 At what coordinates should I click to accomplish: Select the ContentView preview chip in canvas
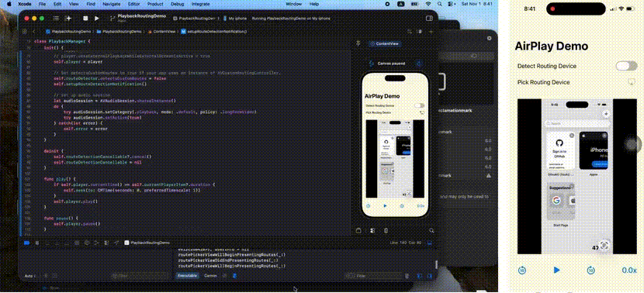pos(384,44)
